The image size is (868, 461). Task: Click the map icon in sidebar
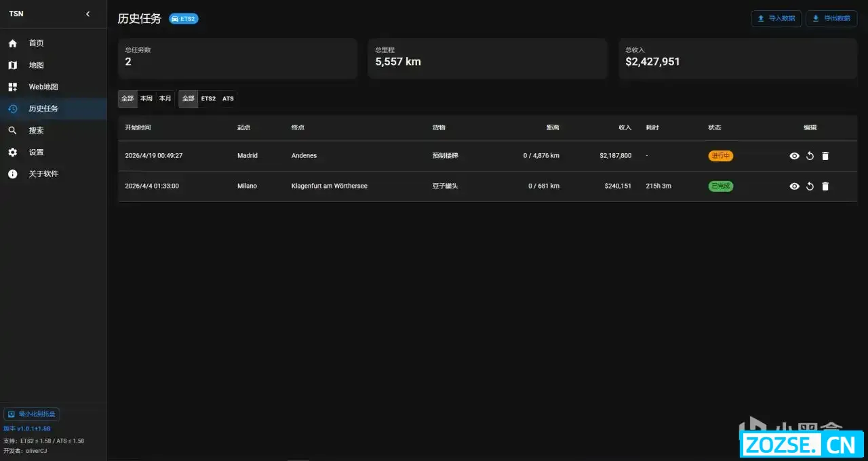point(12,65)
